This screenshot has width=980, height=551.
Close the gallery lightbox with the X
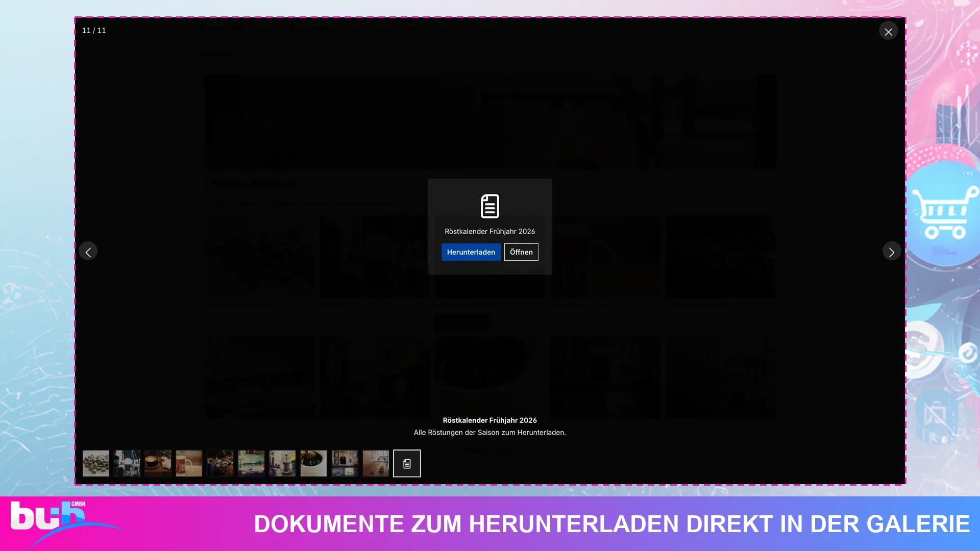888,31
